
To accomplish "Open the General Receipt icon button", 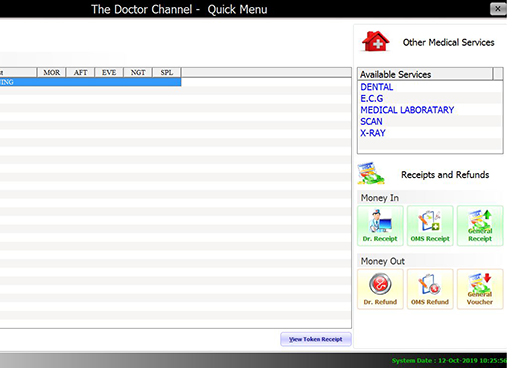I will pyautogui.click(x=480, y=226).
